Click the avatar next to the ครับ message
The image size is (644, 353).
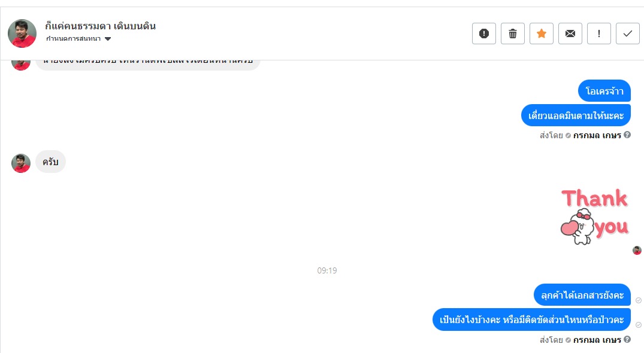click(21, 163)
